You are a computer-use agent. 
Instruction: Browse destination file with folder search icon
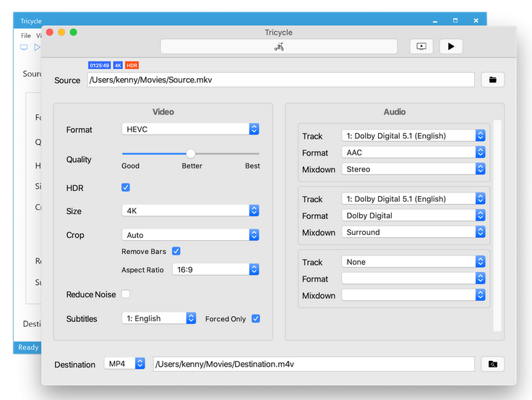coord(493,365)
